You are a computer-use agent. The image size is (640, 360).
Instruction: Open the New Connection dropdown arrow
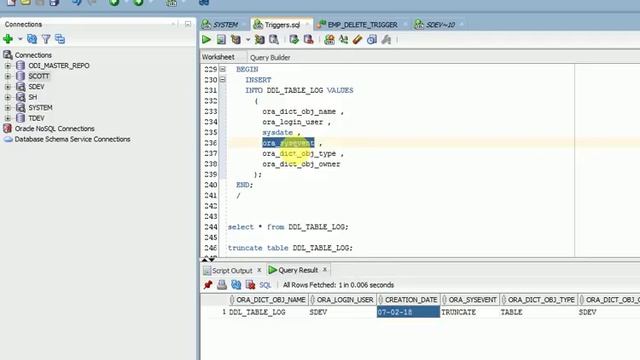point(20,39)
